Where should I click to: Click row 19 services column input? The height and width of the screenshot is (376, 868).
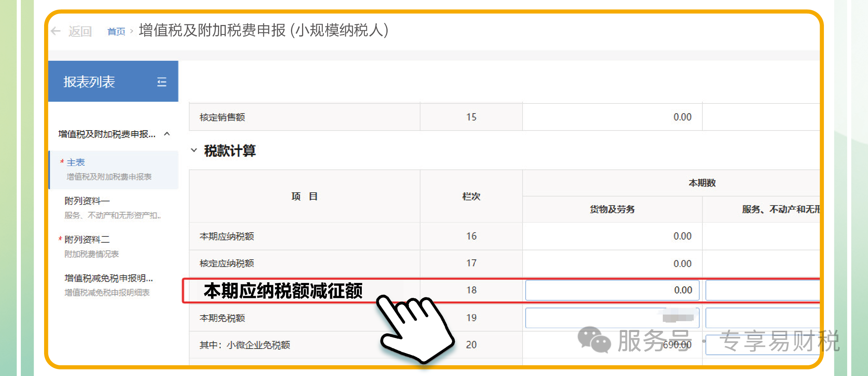click(x=762, y=318)
